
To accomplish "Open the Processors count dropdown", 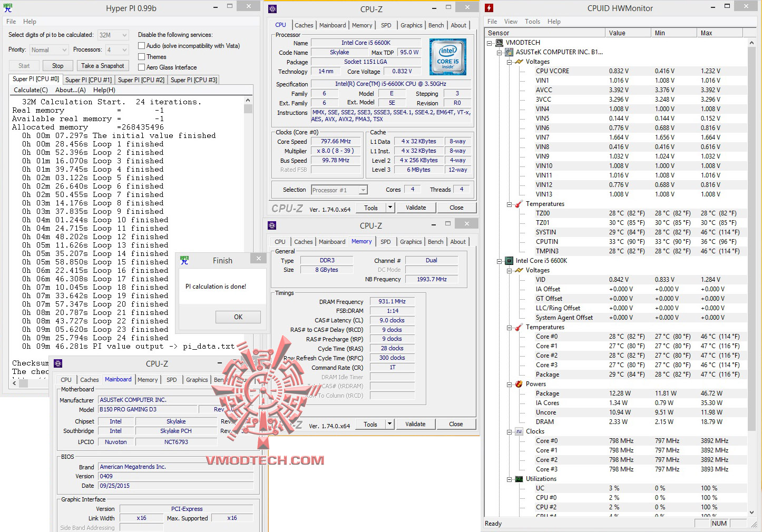I will [117, 50].
